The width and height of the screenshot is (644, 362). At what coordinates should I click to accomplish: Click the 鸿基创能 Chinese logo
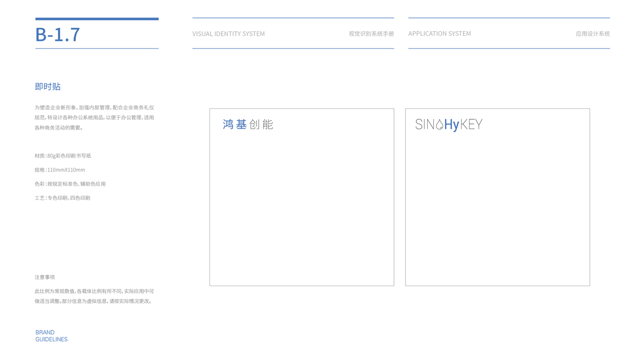point(248,124)
